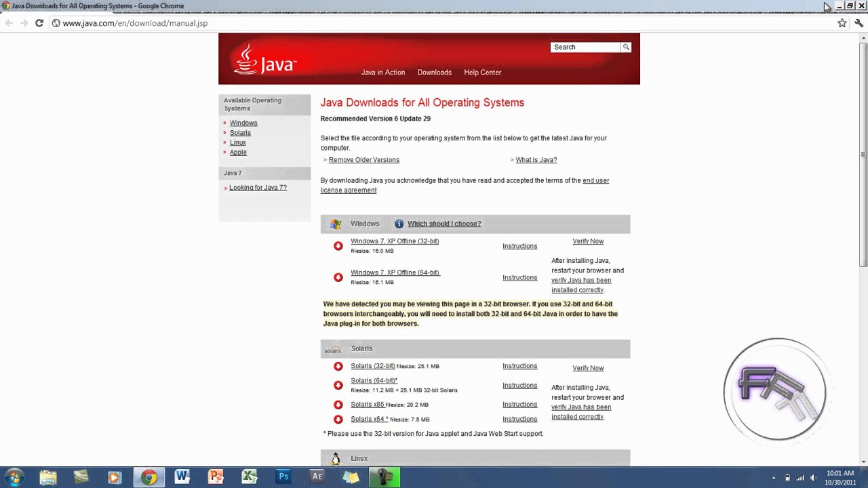Click the What is Java link
The height and width of the screenshot is (488, 868).
click(x=536, y=160)
